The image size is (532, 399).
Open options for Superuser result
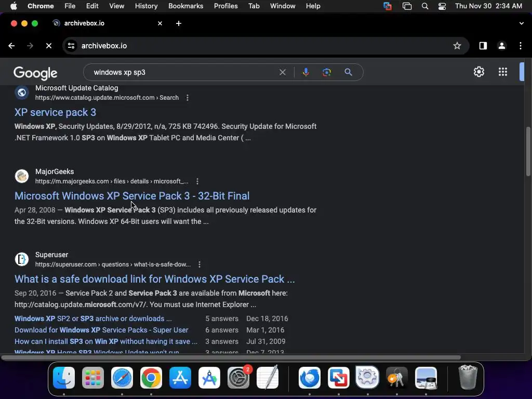[x=199, y=264]
